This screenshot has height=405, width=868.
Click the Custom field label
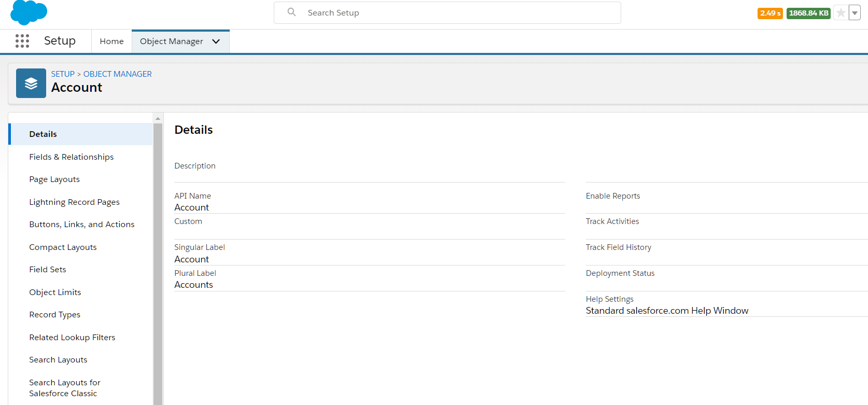tap(188, 221)
